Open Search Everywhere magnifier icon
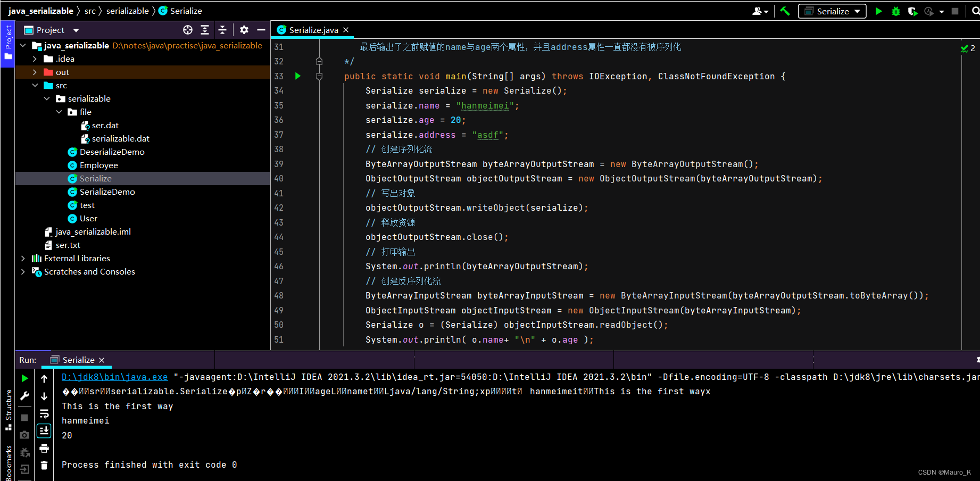 click(x=975, y=11)
